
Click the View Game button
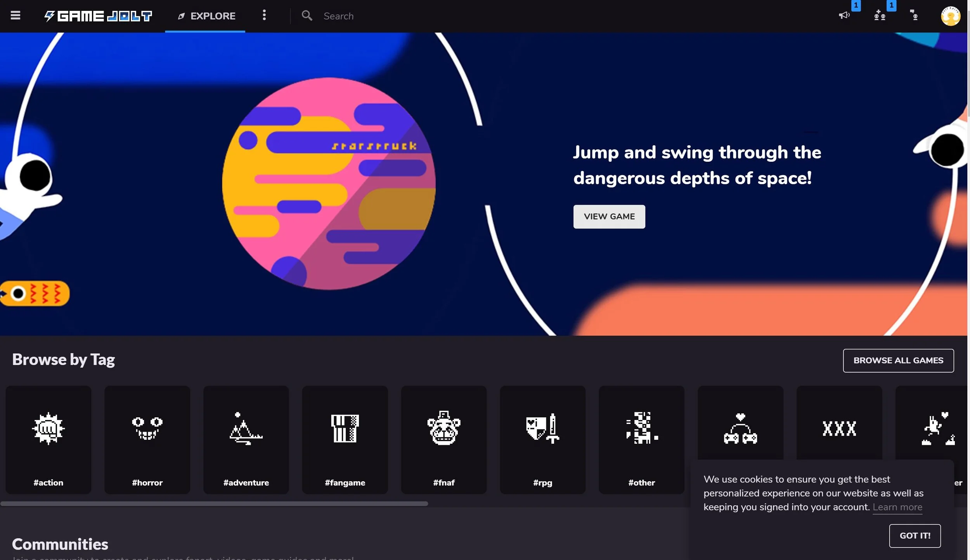point(609,216)
